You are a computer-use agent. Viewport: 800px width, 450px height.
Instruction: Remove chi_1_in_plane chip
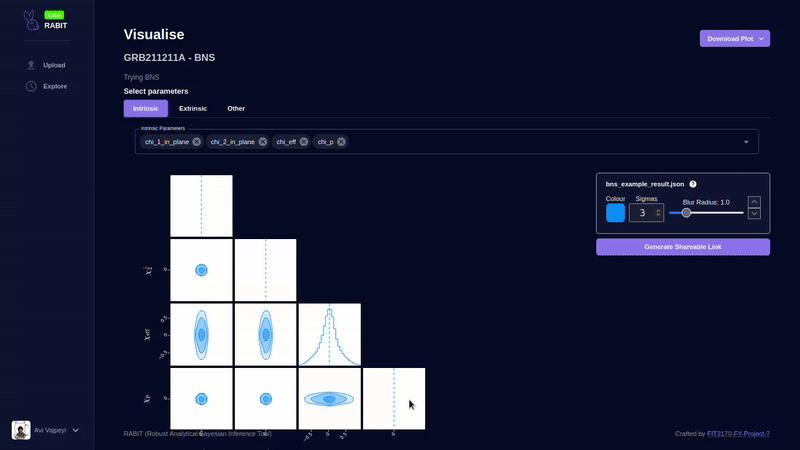(x=196, y=142)
